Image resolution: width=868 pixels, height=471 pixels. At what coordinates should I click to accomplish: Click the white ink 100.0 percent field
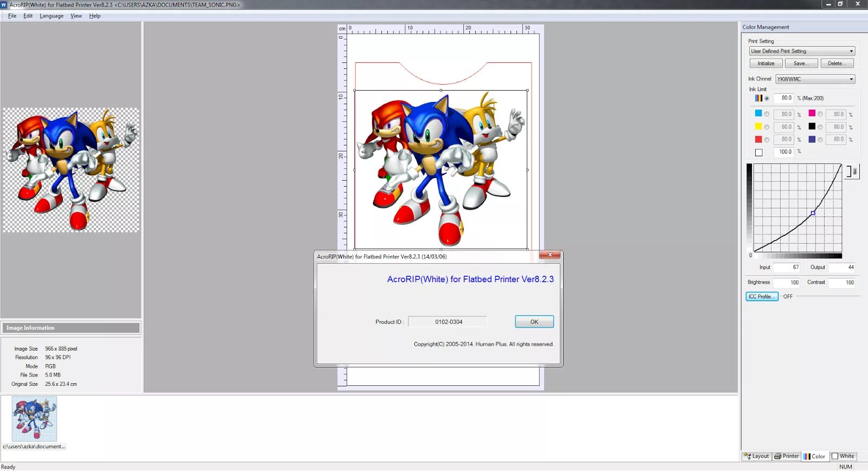coord(784,152)
